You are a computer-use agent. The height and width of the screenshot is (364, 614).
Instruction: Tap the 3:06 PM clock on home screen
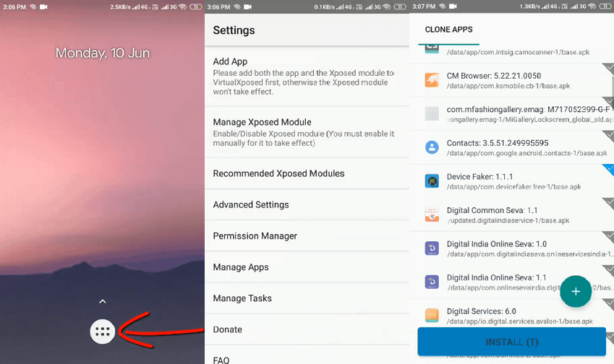coord(14,6)
